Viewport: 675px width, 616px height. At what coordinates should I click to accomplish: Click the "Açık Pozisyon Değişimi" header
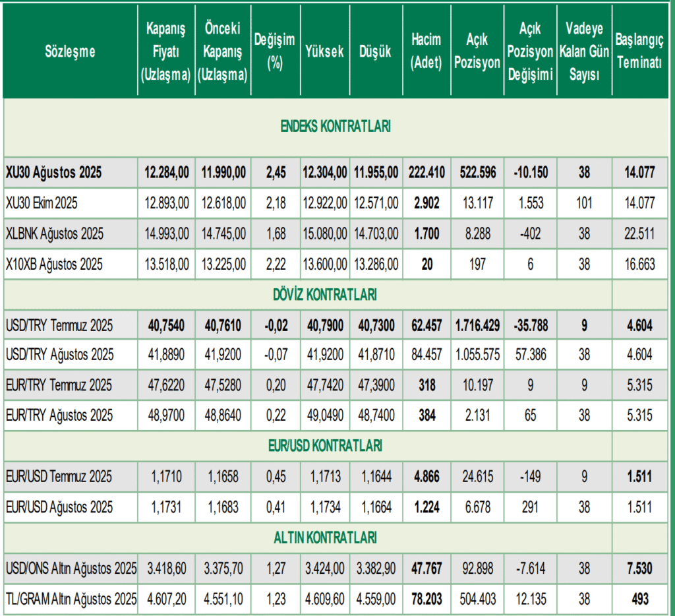(530, 51)
